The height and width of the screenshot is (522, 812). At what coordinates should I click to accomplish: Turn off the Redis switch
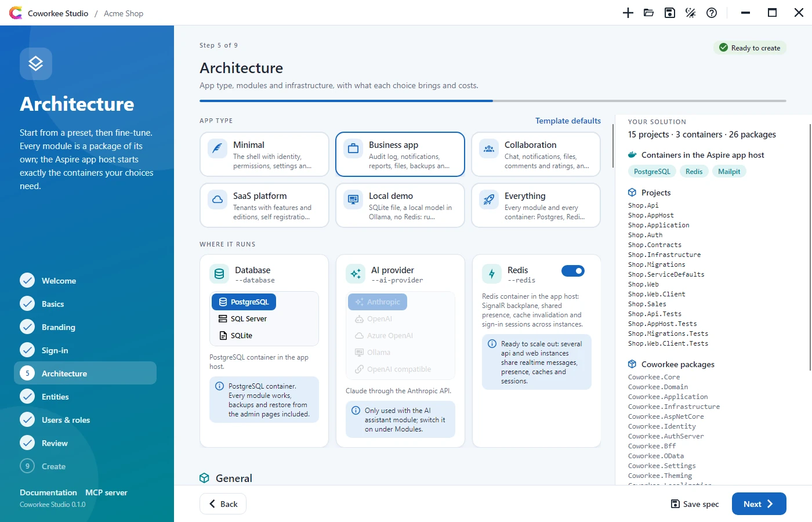coord(573,271)
